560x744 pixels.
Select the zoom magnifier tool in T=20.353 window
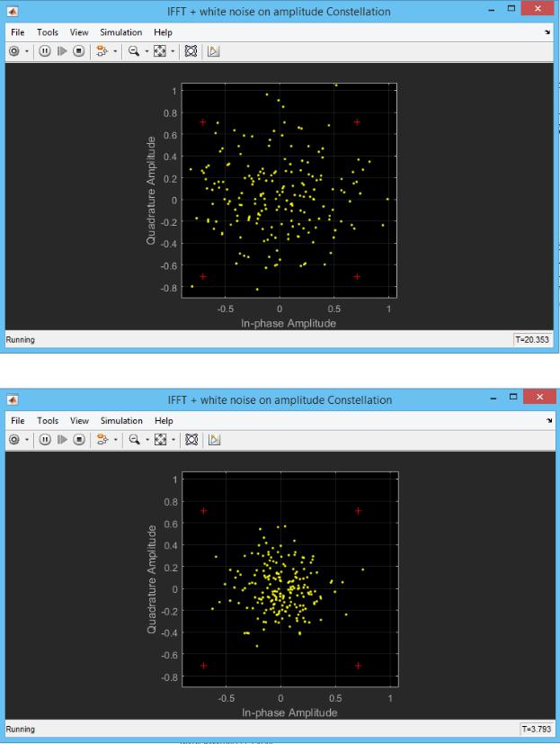[134, 51]
